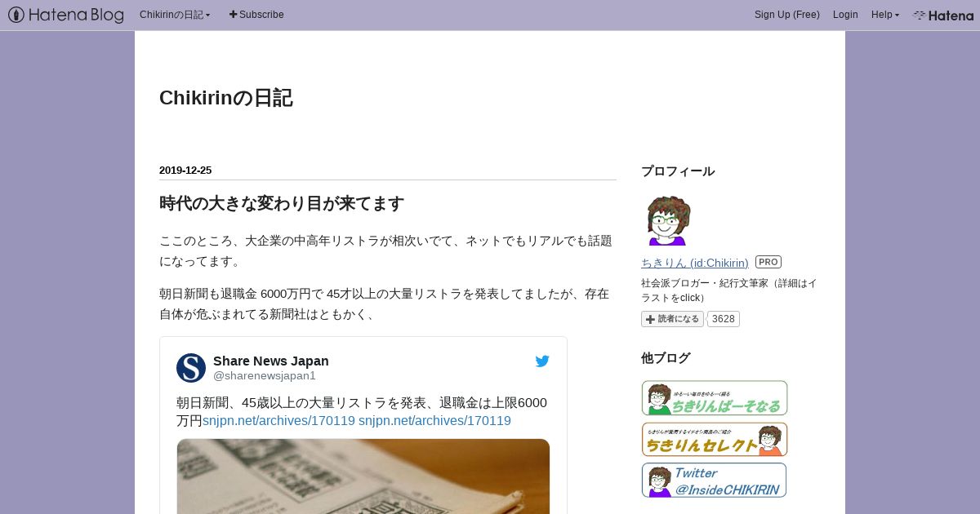This screenshot has width=980, height=514.
Task: Click the newspaper photo in the tweet
Action: [x=363, y=476]
